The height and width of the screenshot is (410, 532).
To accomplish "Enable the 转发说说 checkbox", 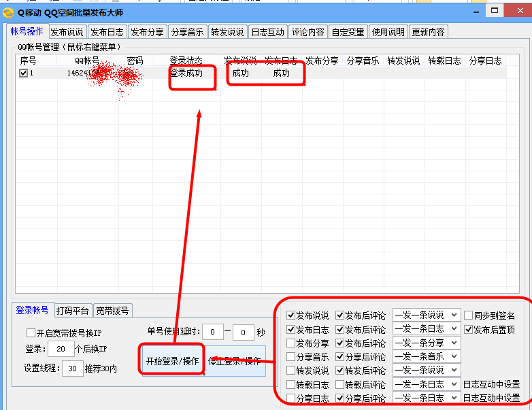I will (290, 370).
